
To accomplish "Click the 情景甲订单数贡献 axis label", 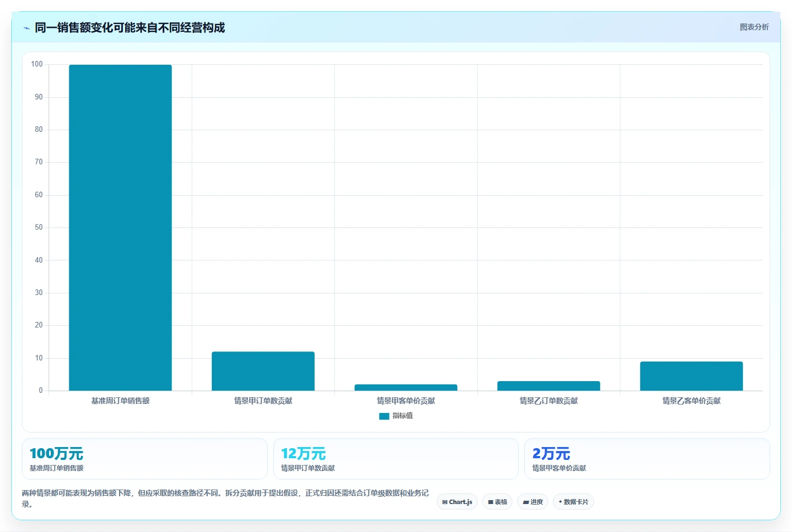I will coord(263,401).
